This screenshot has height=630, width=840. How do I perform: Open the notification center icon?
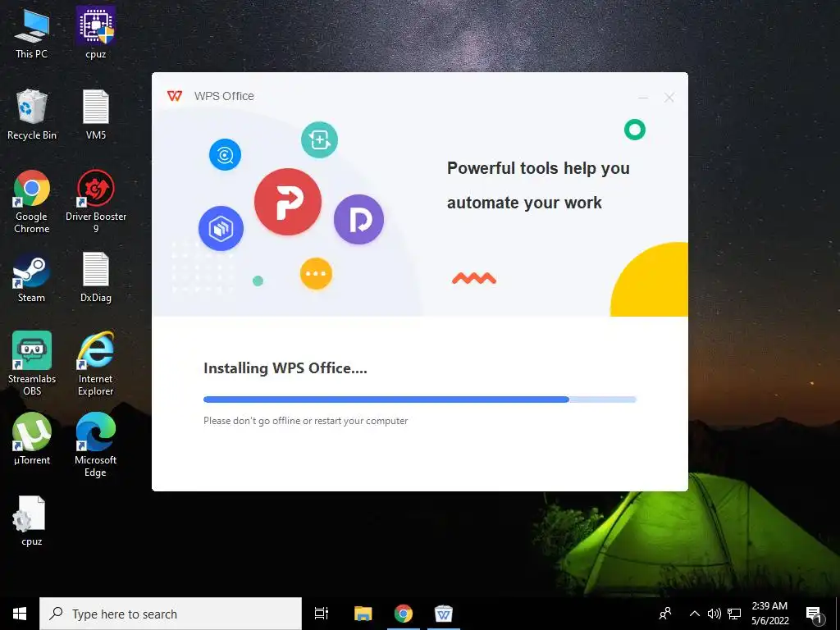click(x=815, y=615)
